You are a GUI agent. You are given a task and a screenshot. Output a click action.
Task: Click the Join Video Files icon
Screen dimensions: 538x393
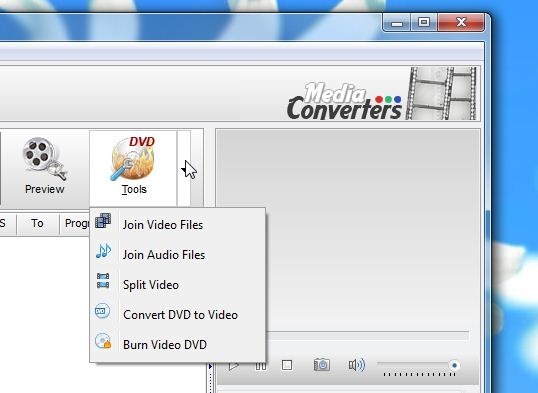click(103, 220)
